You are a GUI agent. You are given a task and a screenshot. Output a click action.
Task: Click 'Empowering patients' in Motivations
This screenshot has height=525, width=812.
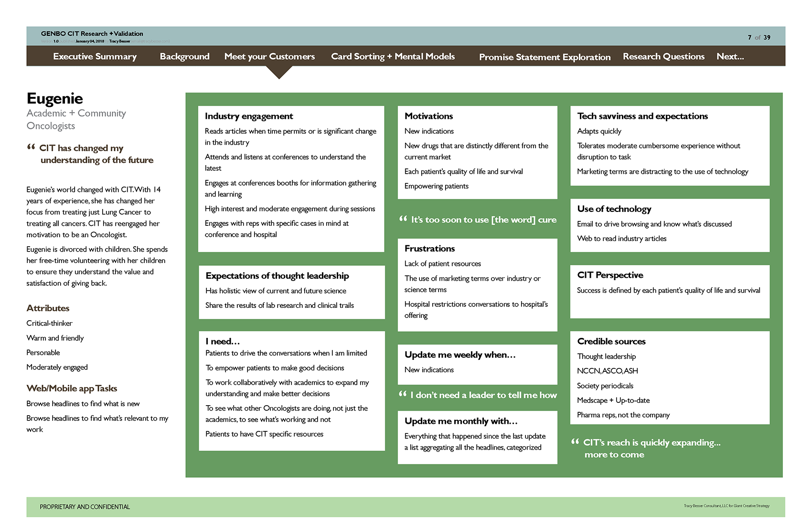coord(436,186)
